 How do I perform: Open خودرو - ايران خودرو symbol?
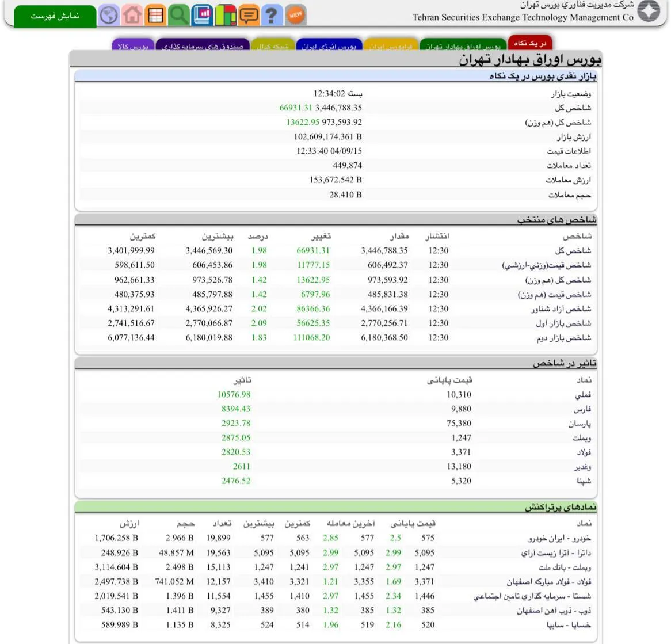tap(559, 538)
